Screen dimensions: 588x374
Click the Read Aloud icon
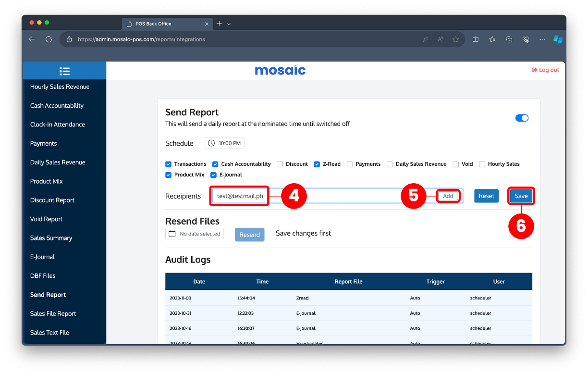click(441, 39)
